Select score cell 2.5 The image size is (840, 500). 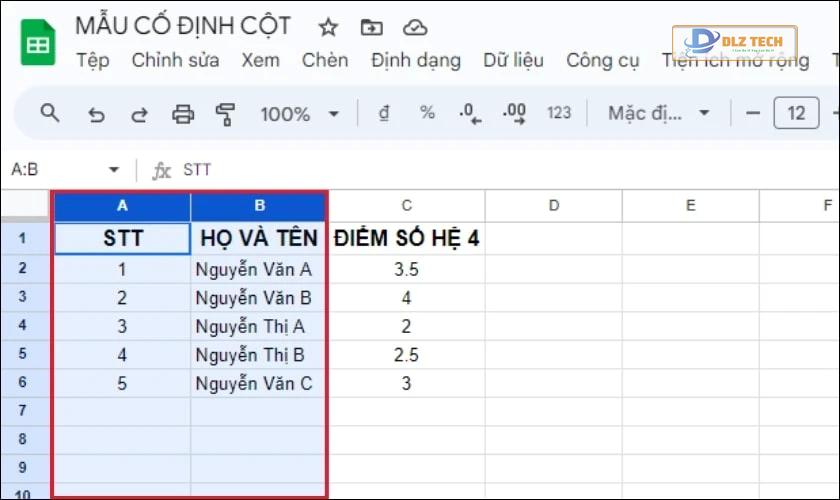click(407, 355)
